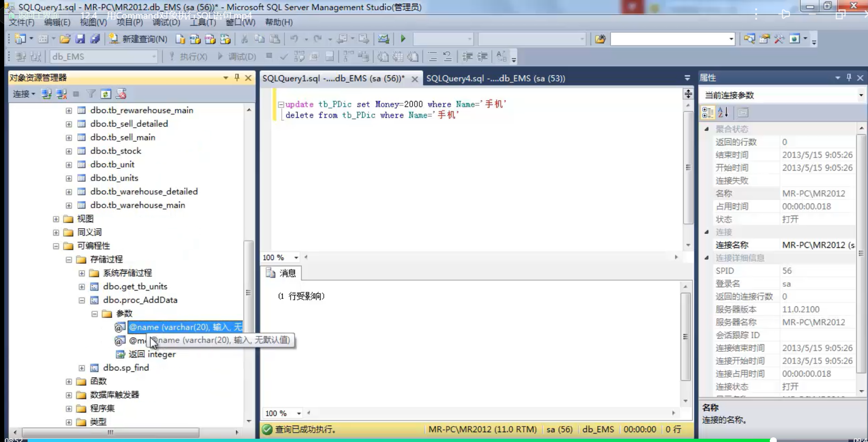Screen dimensions: 868x442
Task: Open the Properties Window toolbar icon
Action: tap(765, 39)
